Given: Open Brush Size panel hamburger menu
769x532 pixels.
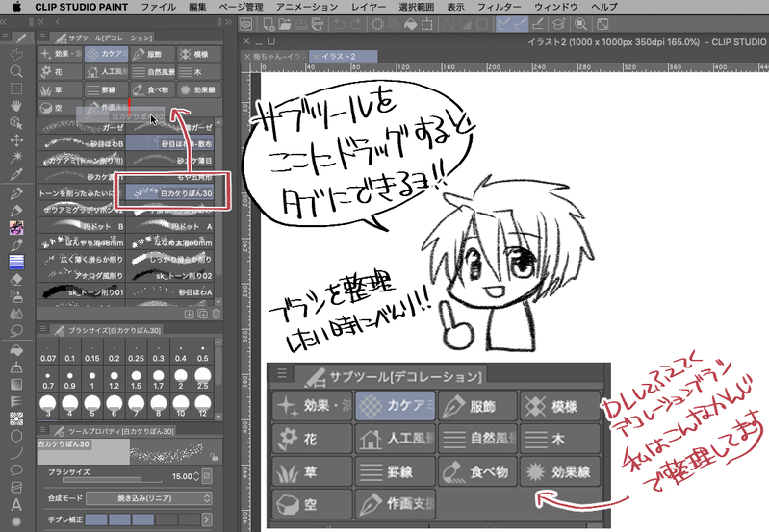Looking at the screenshot, I should pyautogui.click(x=42, y=329).
